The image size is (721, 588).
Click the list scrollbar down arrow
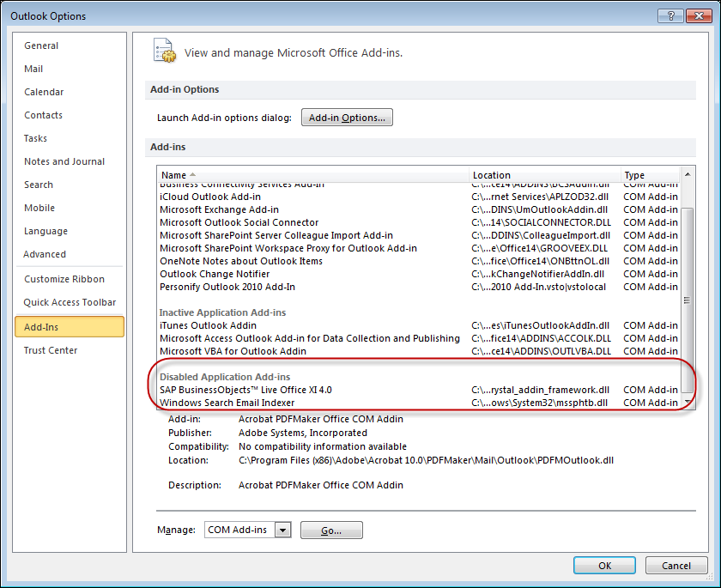point(688,402)
